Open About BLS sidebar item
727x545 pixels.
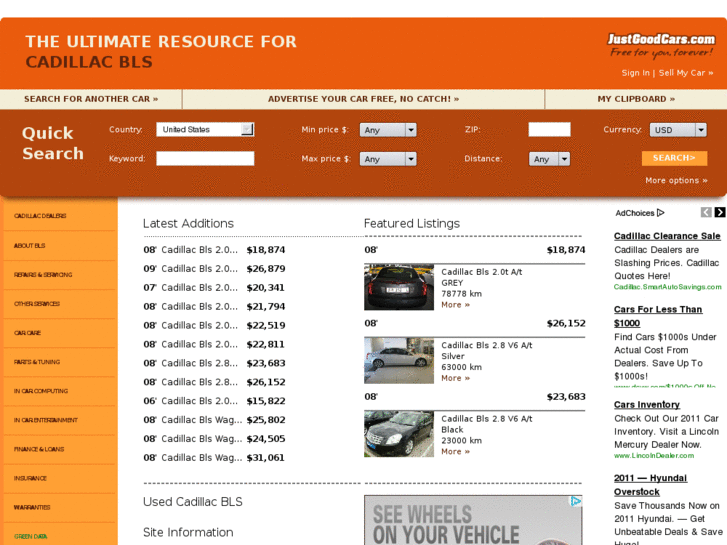point(29,245)
